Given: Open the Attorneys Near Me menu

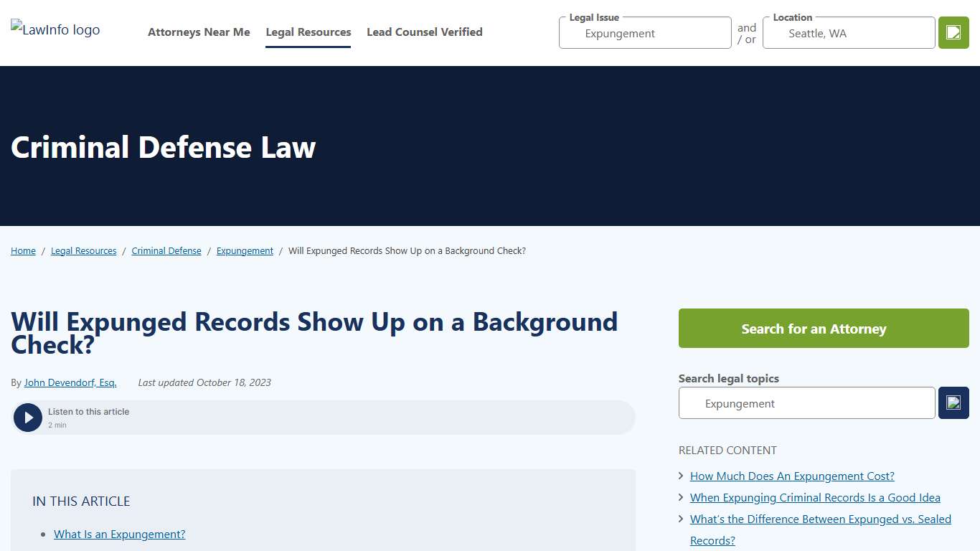Looking at the screenshot, I should pos(199,32).
